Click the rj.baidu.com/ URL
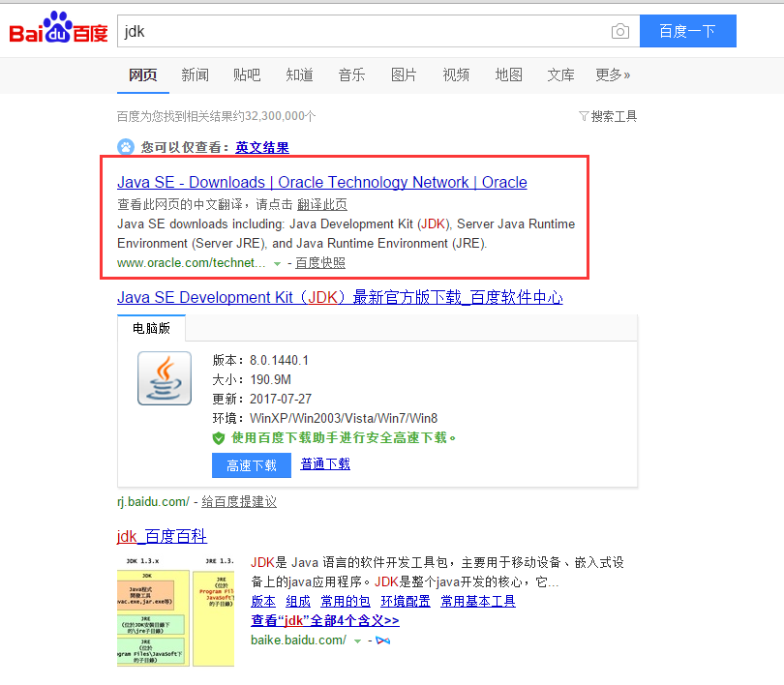784x685 pixels. pos(154,501)
